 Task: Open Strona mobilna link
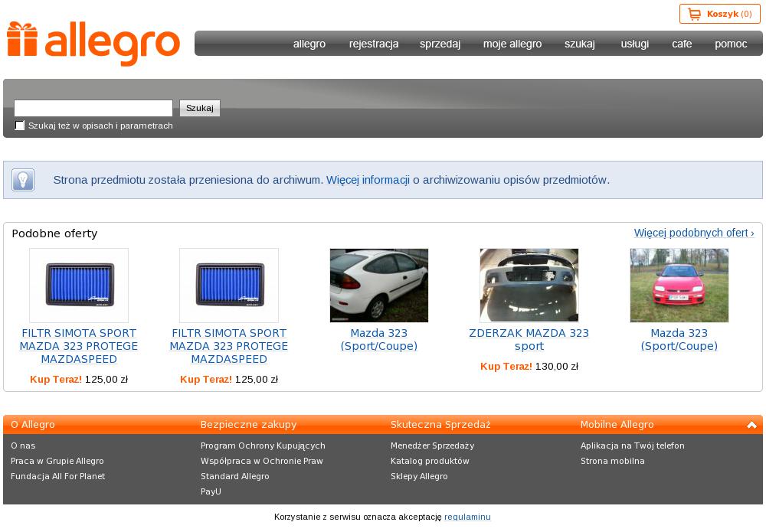613,461
